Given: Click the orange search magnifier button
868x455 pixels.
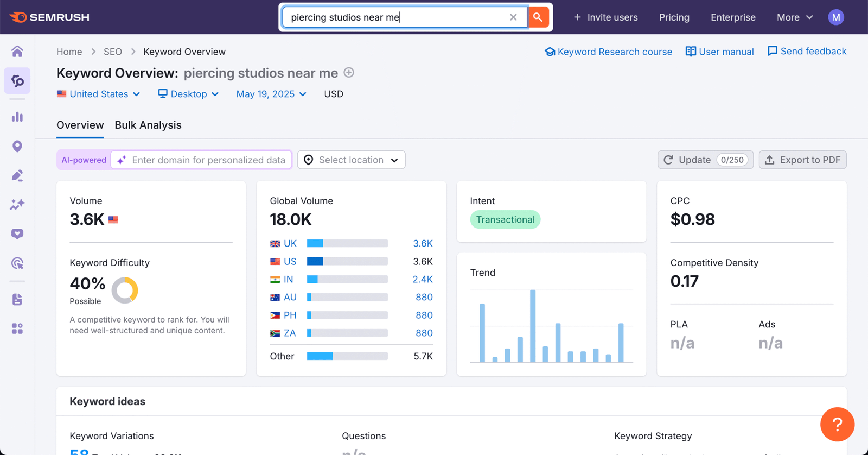Looking at the screenshot, I should click(x=538, y=17).
